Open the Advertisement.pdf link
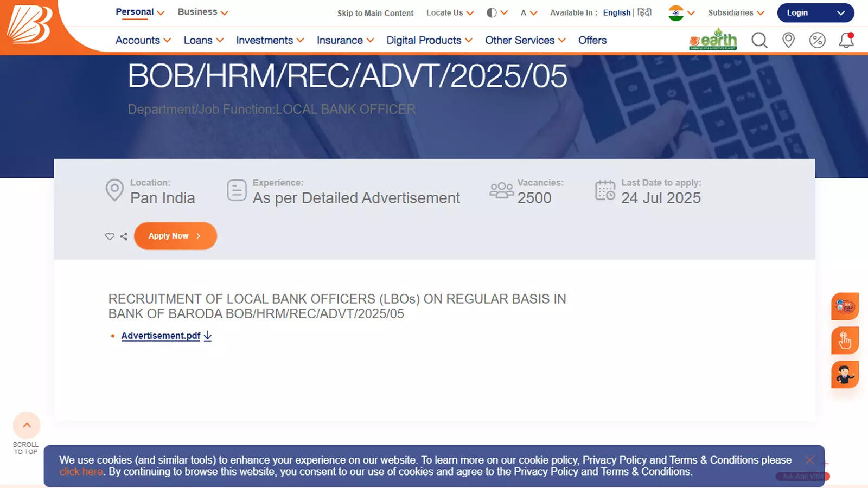Viewport: 868px width, 488px height. pos(161,336)
